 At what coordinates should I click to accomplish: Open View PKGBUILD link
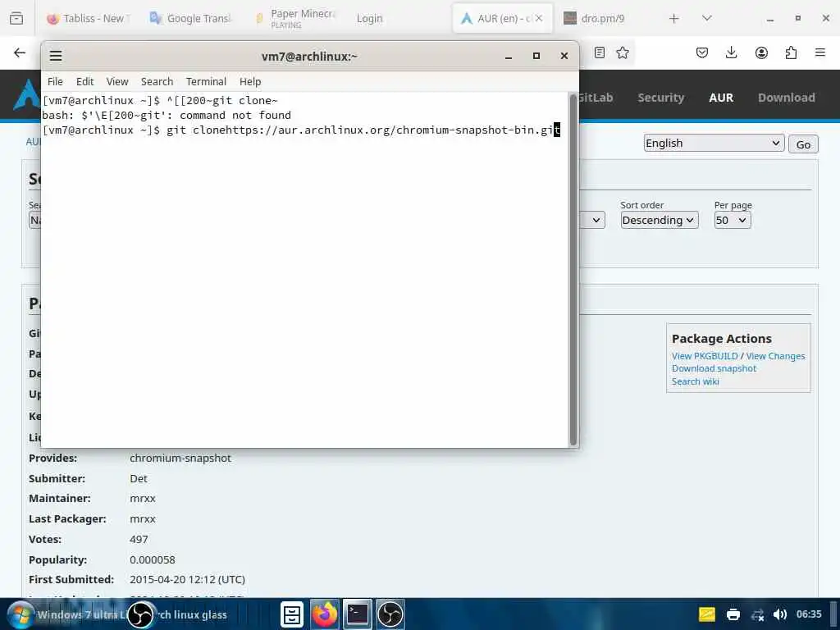tap(705, 356)
